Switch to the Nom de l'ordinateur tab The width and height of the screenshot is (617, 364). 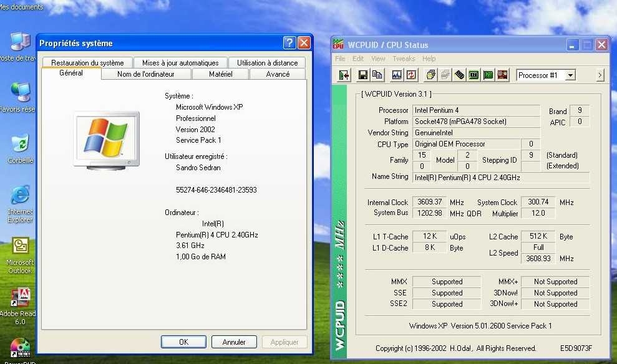point(146,74)
